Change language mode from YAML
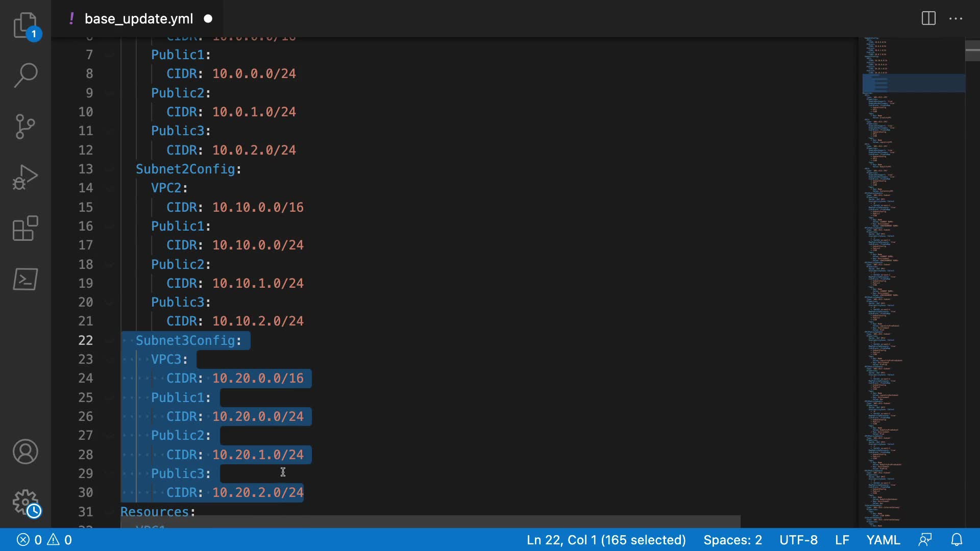 click(883, 540)
